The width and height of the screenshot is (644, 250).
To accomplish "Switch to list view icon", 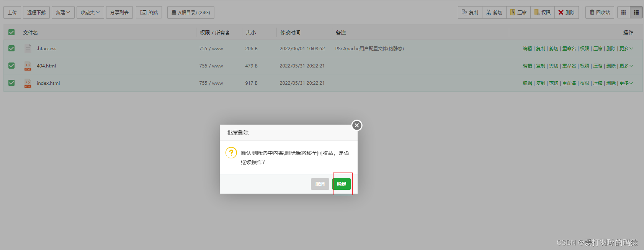I will click(x=636, y=12).
